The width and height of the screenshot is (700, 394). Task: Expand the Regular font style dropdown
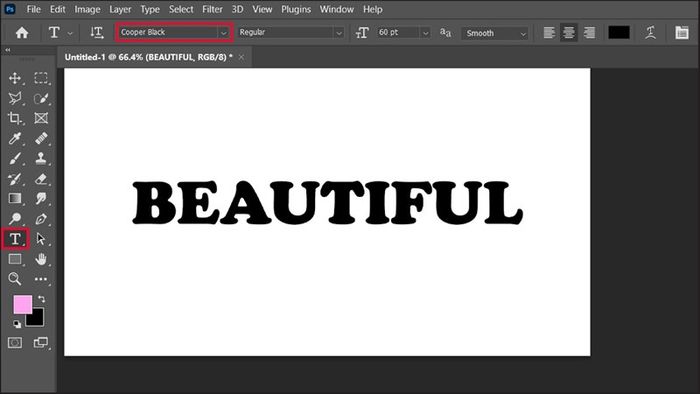click(x=291, y=32)
